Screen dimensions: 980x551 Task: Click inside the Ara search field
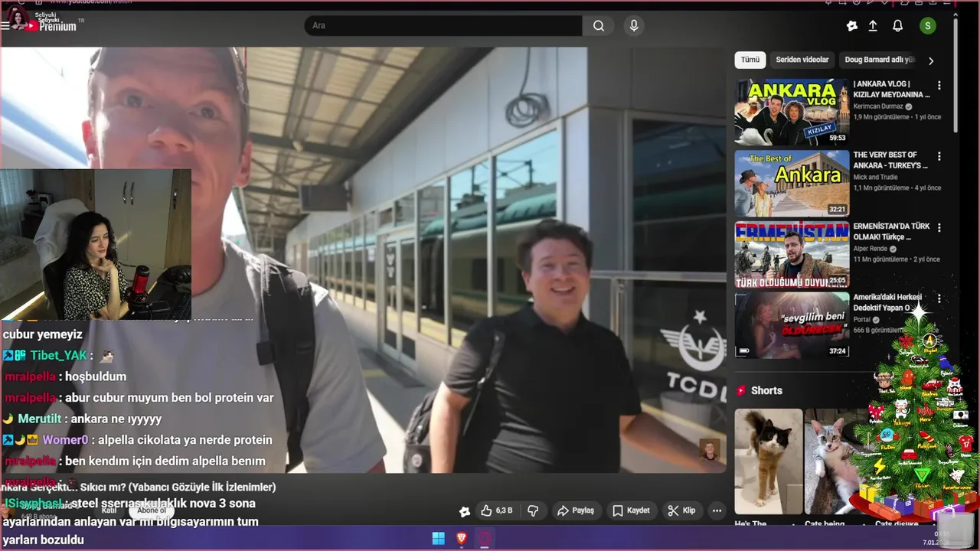point(443,25)
